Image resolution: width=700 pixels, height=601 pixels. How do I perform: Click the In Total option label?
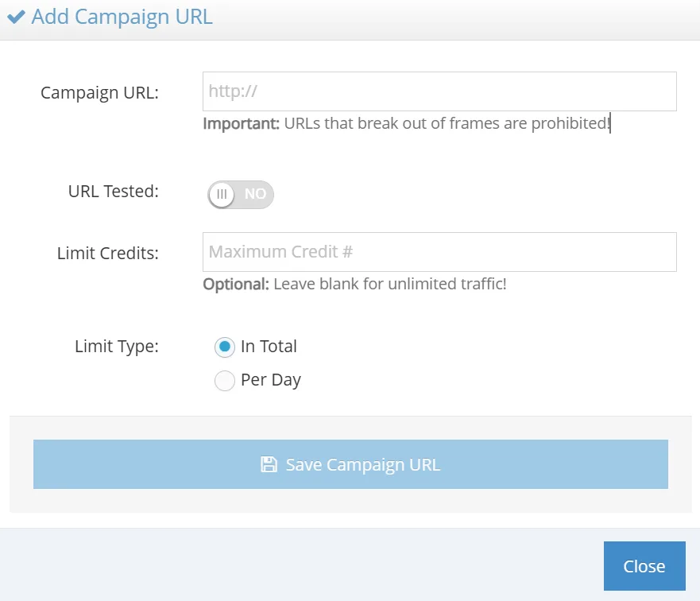point(269,347)
